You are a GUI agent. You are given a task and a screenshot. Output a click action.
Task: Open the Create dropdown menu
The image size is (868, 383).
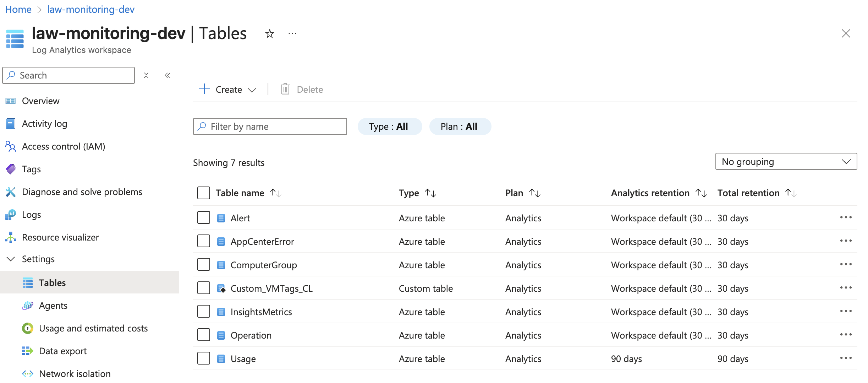coord(227,89)
